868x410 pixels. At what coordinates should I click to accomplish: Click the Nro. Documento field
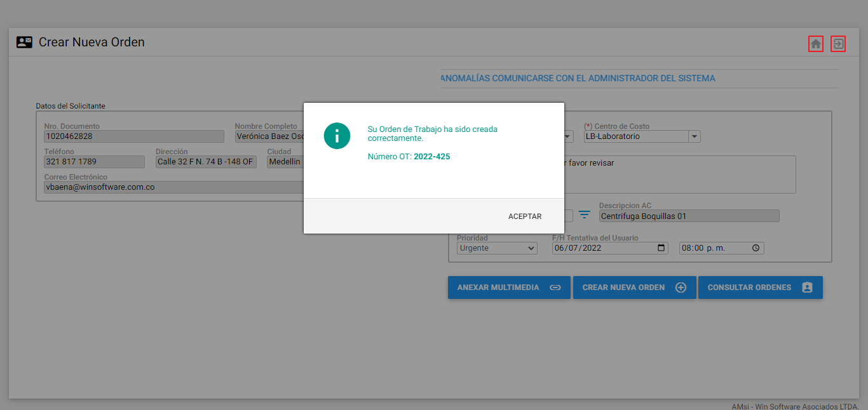pyautogui.click(x=134, y=136)
